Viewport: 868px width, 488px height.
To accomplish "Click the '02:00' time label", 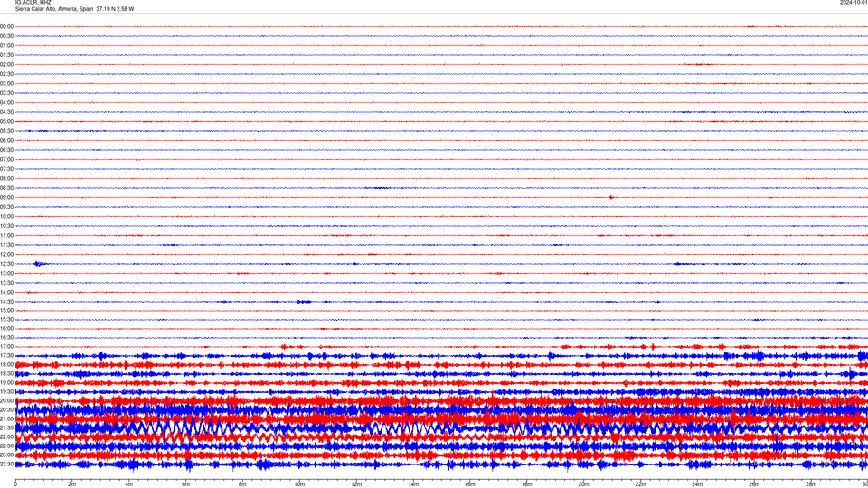I will (6, 64).
